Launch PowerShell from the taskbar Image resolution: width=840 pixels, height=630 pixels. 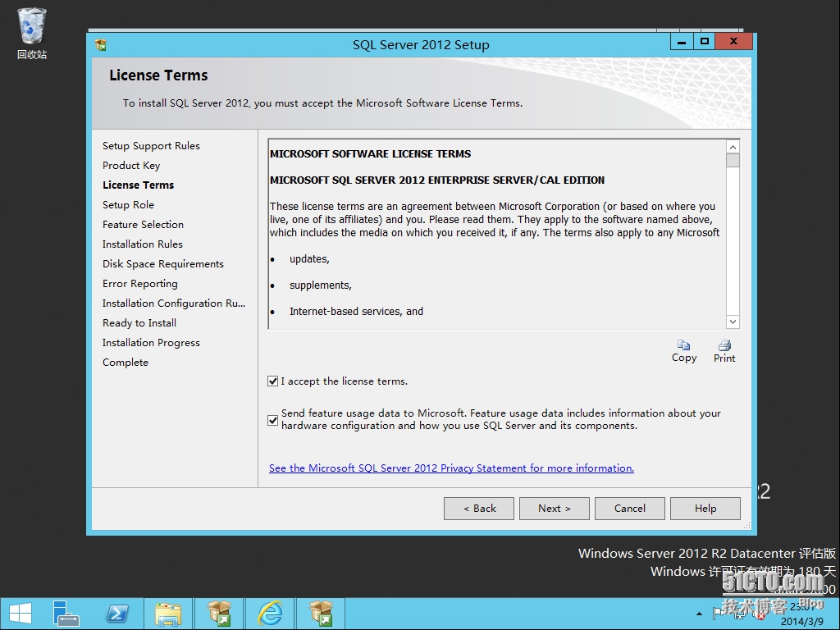pos(117,614)
